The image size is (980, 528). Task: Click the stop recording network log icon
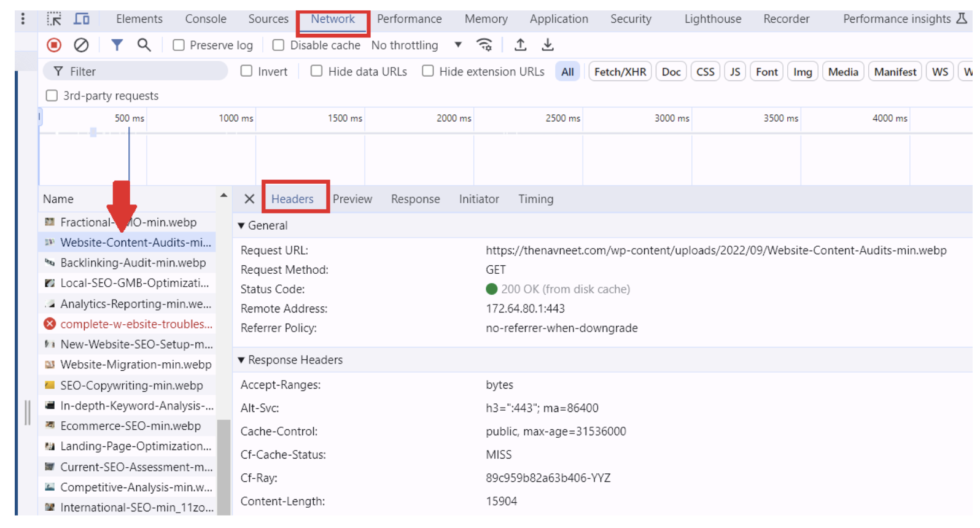(54, 45)
